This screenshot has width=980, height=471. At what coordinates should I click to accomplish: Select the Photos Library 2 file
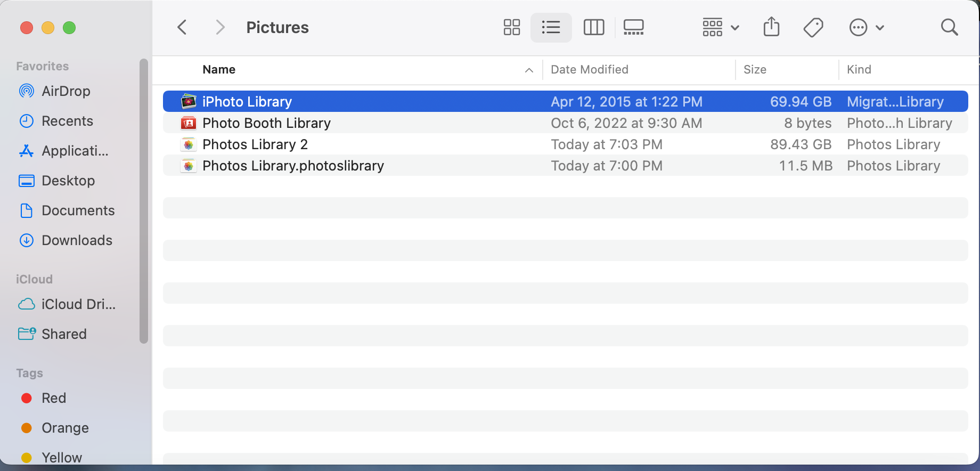click(255, 144)
